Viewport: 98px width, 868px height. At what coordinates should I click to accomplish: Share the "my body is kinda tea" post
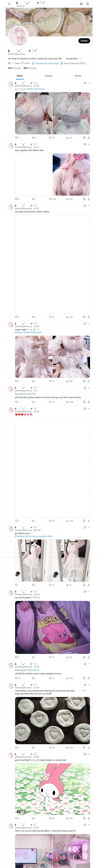[x=89, y=317]
